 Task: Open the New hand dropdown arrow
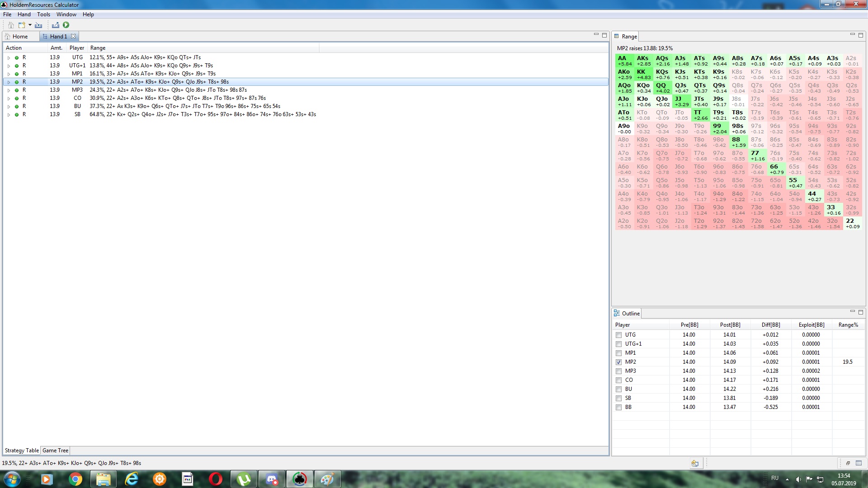click(30, 25)
